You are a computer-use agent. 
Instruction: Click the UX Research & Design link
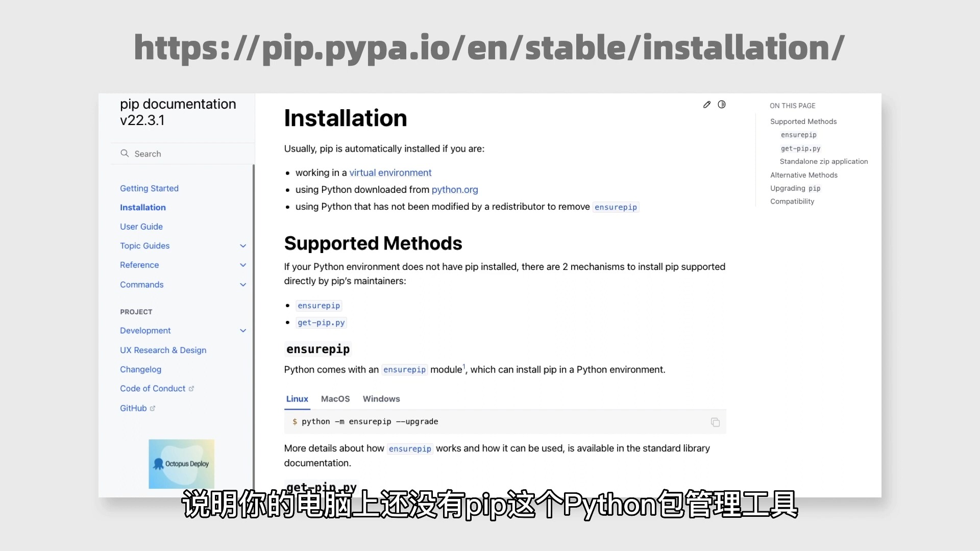coord(163,350)
